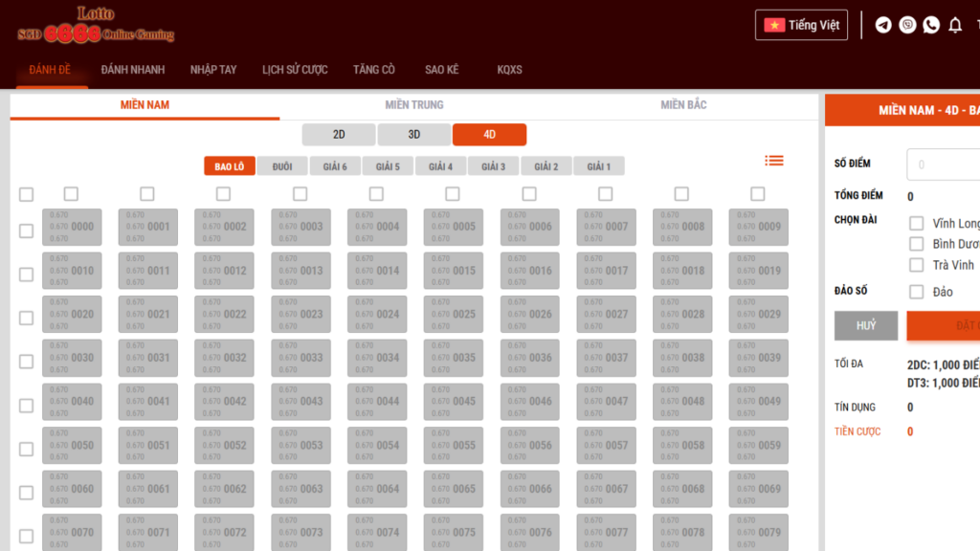
Task: Choose the GIẢI 1 bet type
Action: [598, 166]
